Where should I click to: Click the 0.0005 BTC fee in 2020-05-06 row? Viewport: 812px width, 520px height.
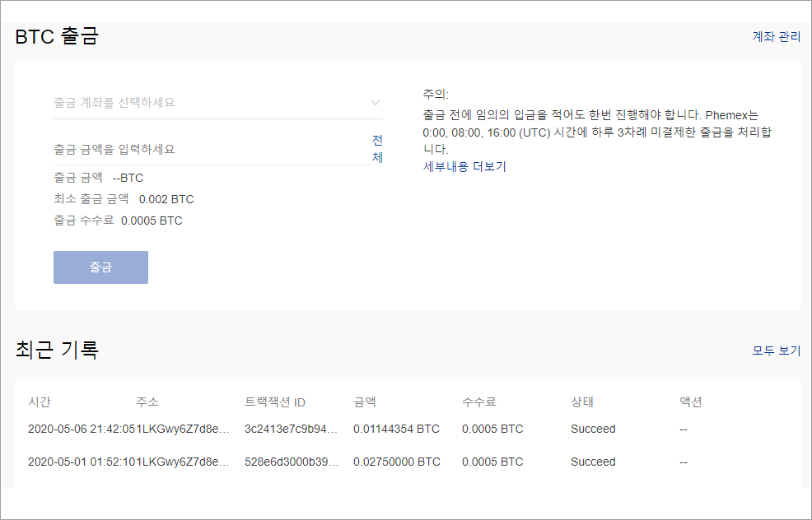[x=492, y=429]
